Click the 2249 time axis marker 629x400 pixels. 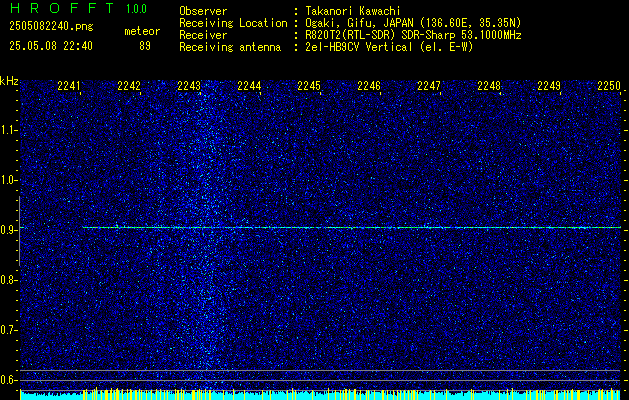549,86
